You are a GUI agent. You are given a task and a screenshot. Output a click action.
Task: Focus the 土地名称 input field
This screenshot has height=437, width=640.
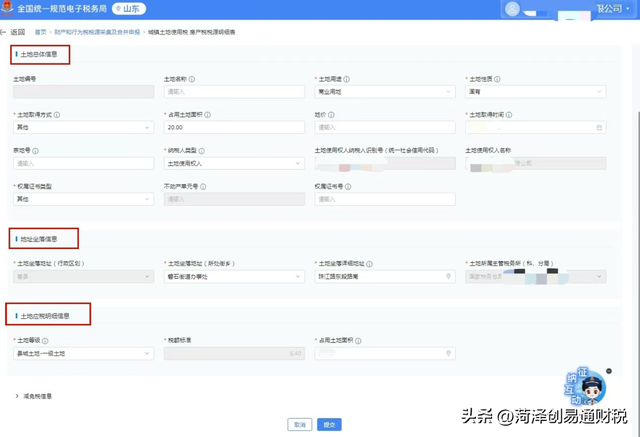coord(234,92)
